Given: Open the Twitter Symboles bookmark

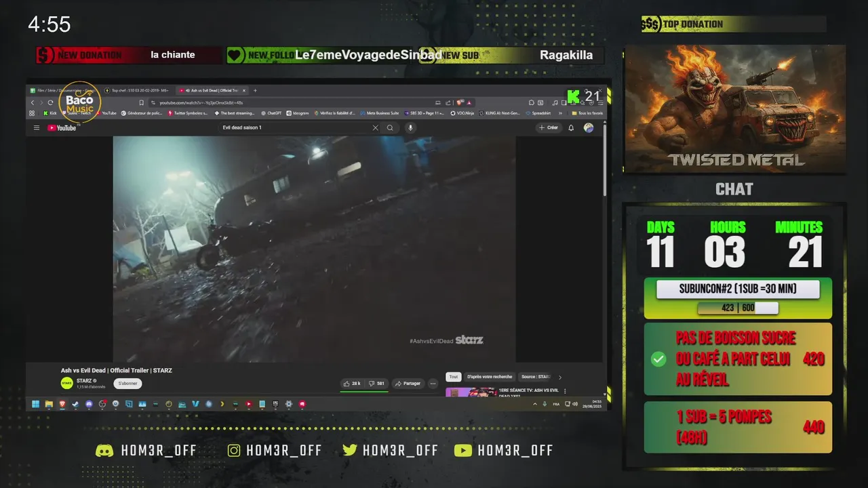Looking at the screenshot, I should (x=188, y=113).
